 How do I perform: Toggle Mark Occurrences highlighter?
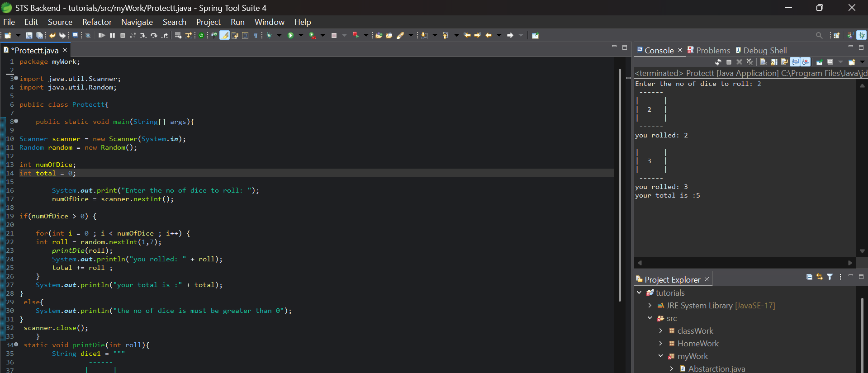click(224, 35)
